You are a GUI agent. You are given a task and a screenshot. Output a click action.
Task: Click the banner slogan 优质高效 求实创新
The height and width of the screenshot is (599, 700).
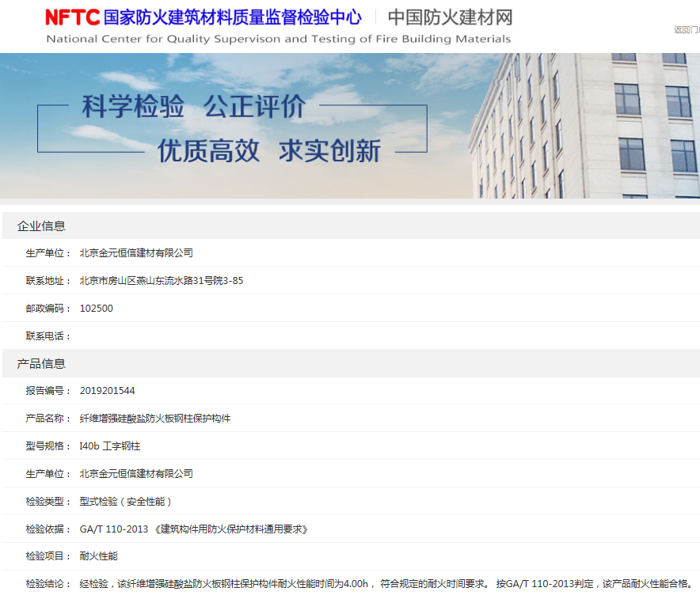(268, 150)
